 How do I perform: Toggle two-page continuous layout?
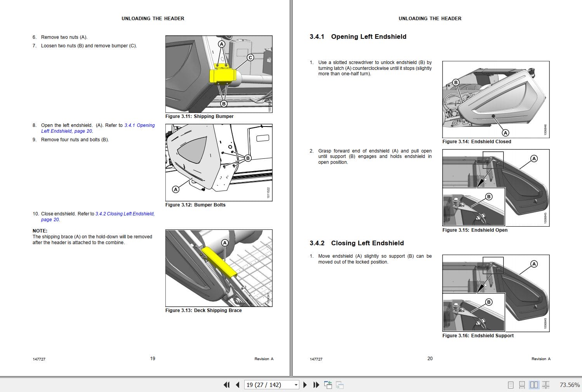(x=546, y=385)
